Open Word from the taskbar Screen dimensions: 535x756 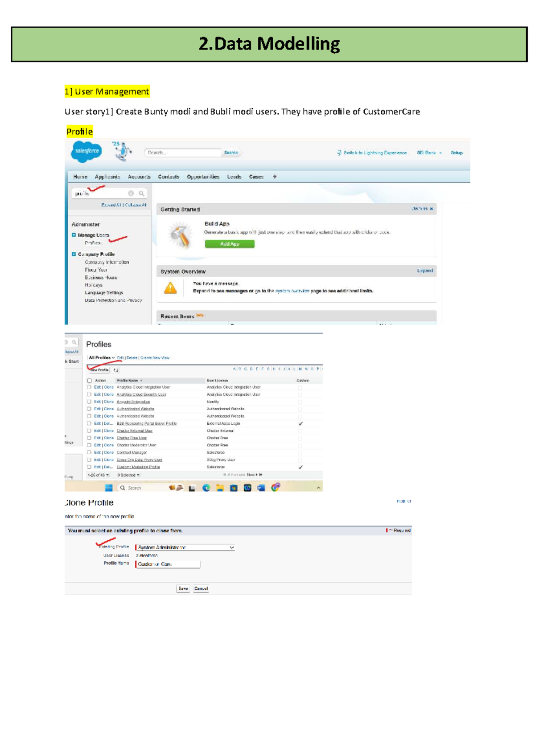[x=261, y=488]
